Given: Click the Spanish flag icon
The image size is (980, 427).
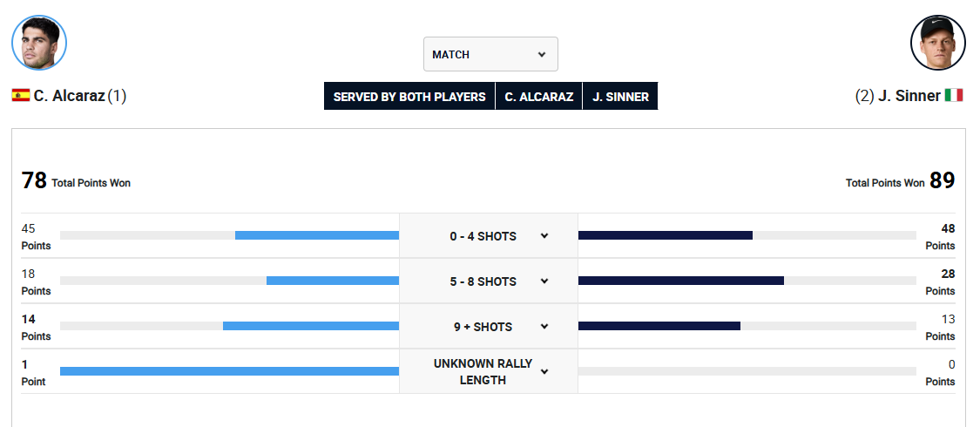Looking at the screenshot, I should pyautogui.click(x=21, y=96).
